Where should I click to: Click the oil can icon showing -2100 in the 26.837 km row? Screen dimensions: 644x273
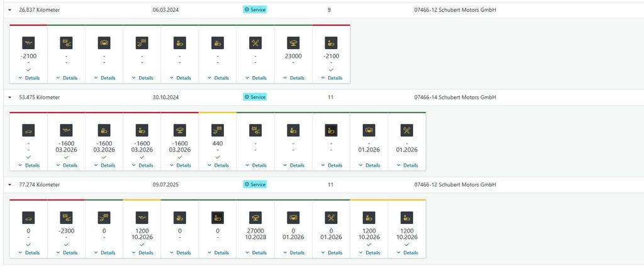click(x=28, y=43)
